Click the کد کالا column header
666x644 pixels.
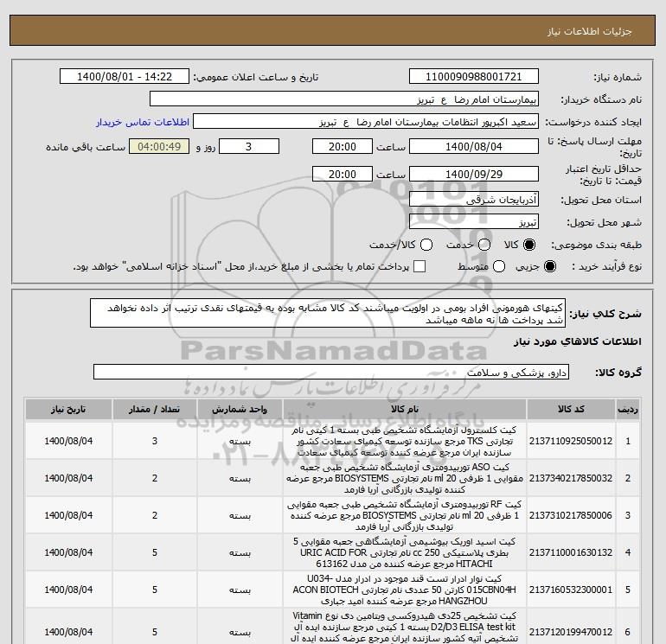click(x=571, y=410)
